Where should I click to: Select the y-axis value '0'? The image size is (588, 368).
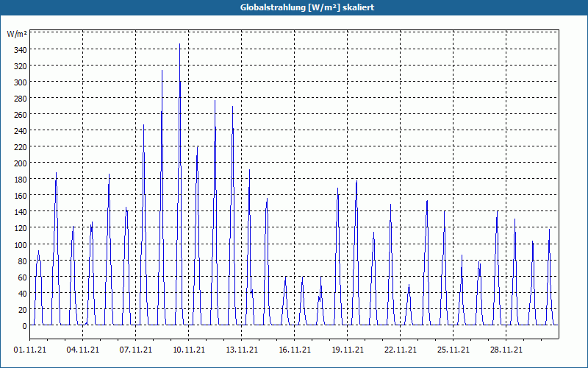pyautogui.click(x=25, y=326)
